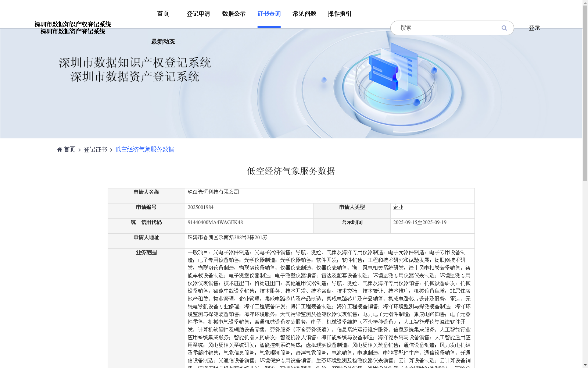Image resolution: width=588 pixels, height=368 pixels.
Task: Click the 深圳市数据知识产权登记系统 site title
Action: click(73, 24)
